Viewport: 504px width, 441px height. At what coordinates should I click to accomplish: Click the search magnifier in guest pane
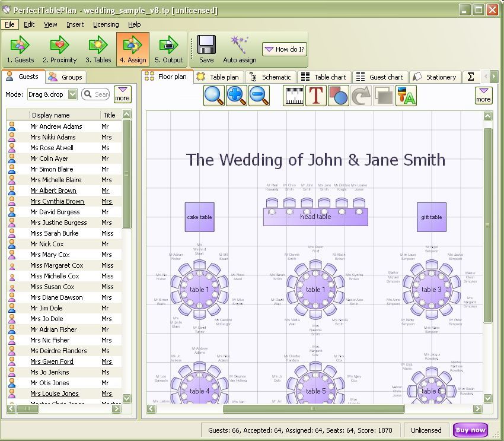tap(87, 94)
